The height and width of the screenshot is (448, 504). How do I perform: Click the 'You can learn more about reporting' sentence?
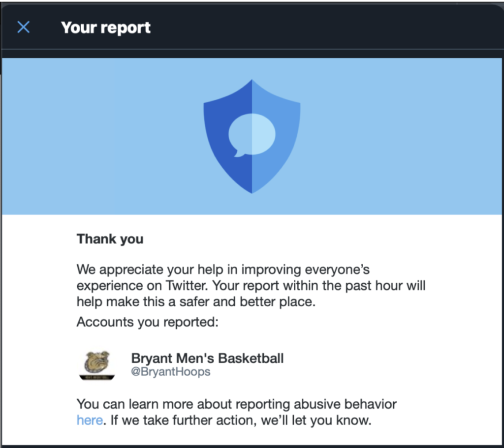237,412
